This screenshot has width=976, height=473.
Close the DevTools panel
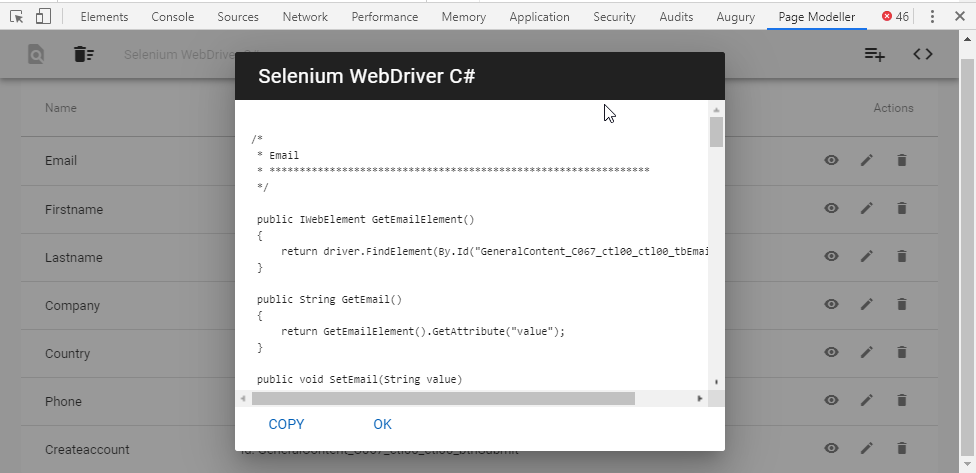(x=960, y=17)
